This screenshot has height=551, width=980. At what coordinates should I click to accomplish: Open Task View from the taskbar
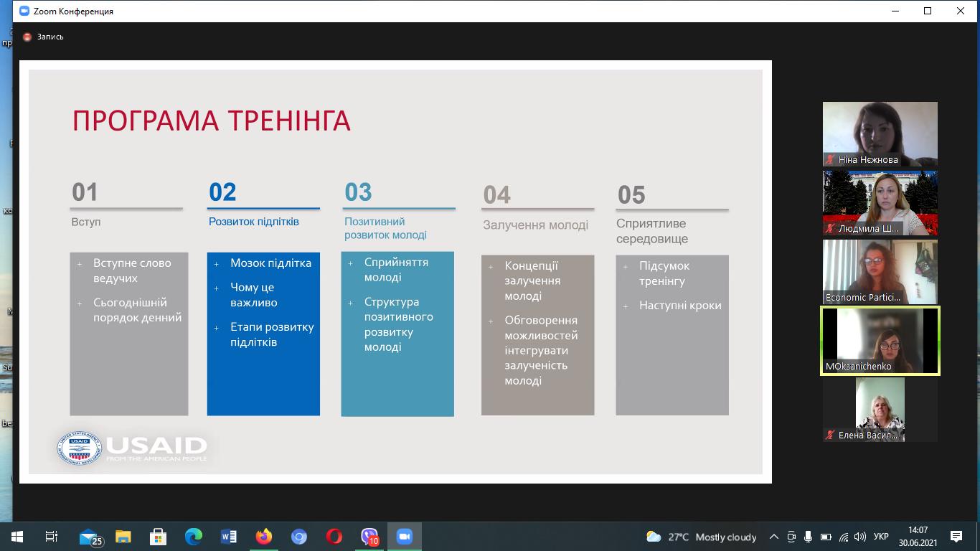click(50, 537)
